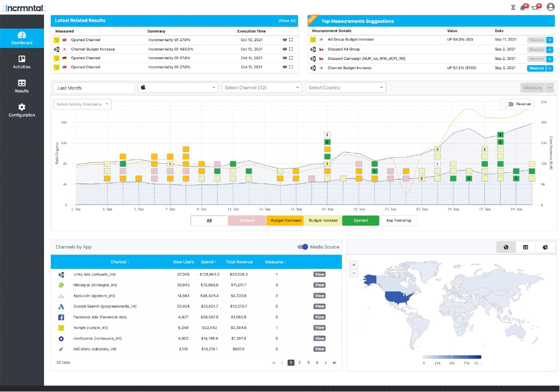Toggle eye icon for Oct 13, 2021 result
Screen dimensions: 560x392
pyautogui.click(x=284, y=40)
